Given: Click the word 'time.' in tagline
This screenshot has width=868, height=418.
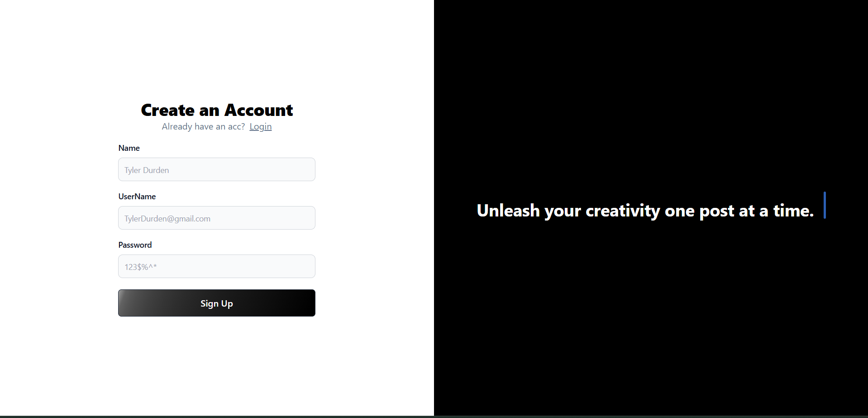Looking at the screenshot, I should (793, 211).
